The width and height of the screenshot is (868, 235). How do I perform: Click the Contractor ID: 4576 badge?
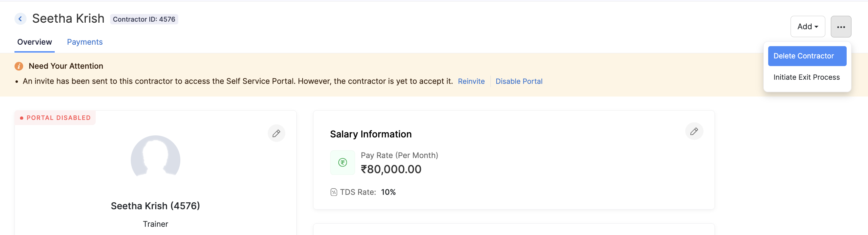(144, 19)
